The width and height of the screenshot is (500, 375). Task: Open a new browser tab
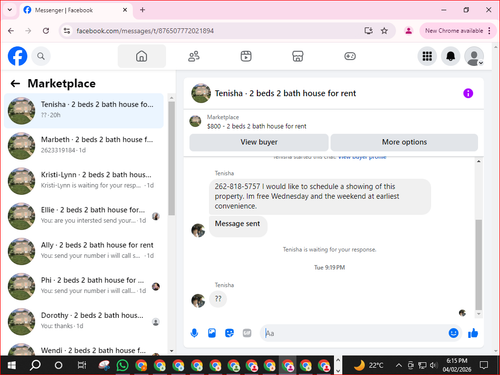(142, 10)
